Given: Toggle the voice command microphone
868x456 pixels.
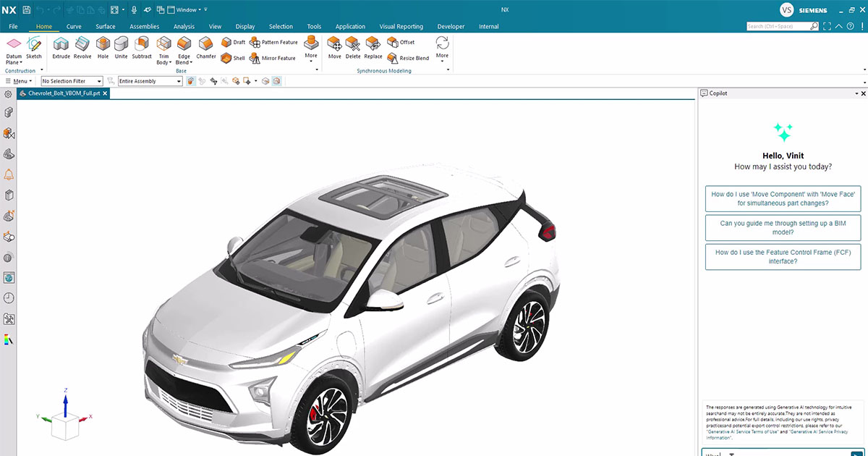Looking at the screenshot, I should click(x=134, y=9).
